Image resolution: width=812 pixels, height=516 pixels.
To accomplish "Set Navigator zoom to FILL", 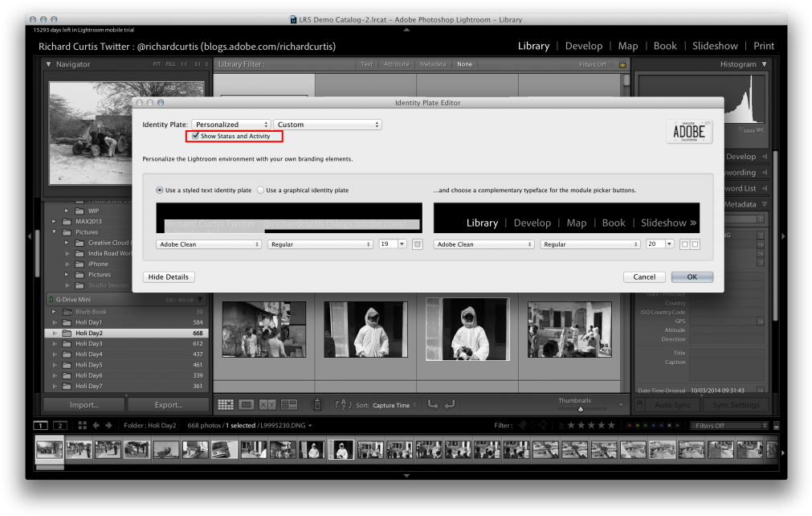I will coord(170,64).
